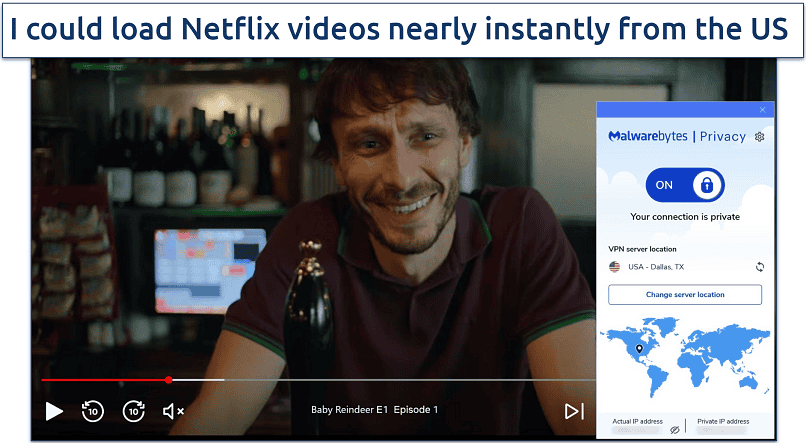
Task: Refresh the Dallas server connection icon
Action: pyautogui.click(x=760, y=267)
